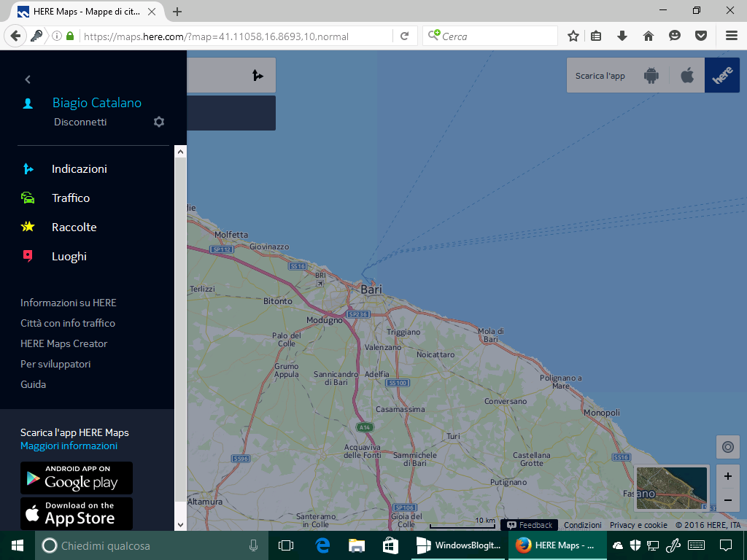Collapse the sidebar with the back chevron
Screen dimensions: 747x560
coord(28,79)
